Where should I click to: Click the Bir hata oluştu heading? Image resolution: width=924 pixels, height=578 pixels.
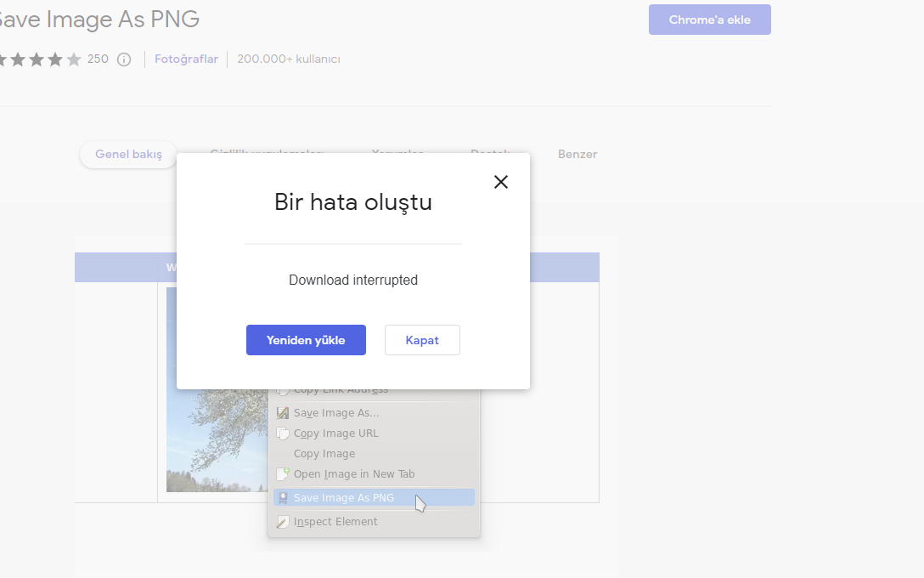click(x=353, y=202)
